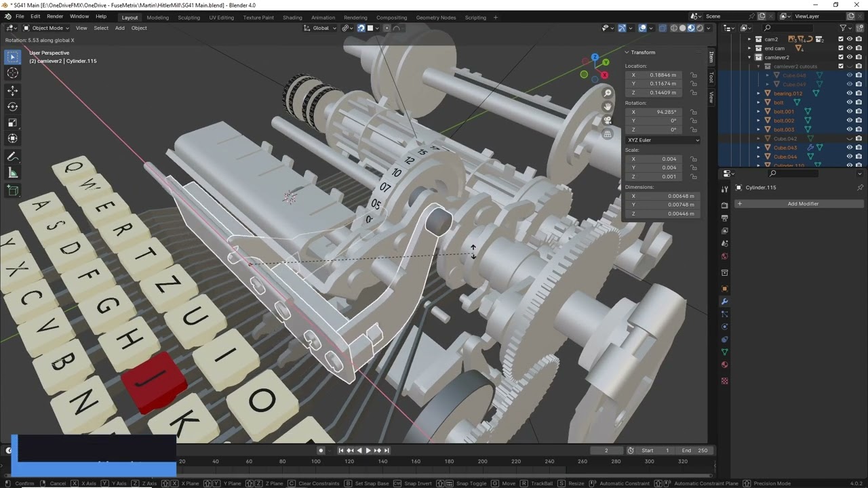
Task: Choose the Rotate tool
Action: [x=13, y=106]
